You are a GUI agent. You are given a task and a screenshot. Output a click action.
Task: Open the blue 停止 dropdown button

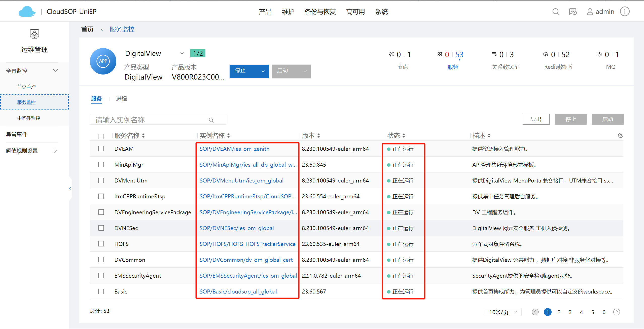click(x=249, y=71)
